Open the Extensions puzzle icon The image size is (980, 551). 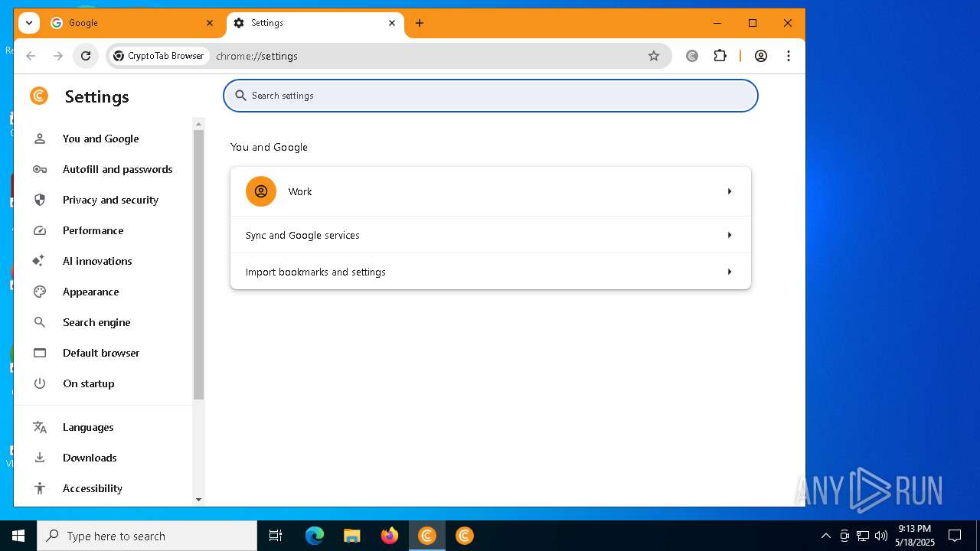(x=720, y=56)
